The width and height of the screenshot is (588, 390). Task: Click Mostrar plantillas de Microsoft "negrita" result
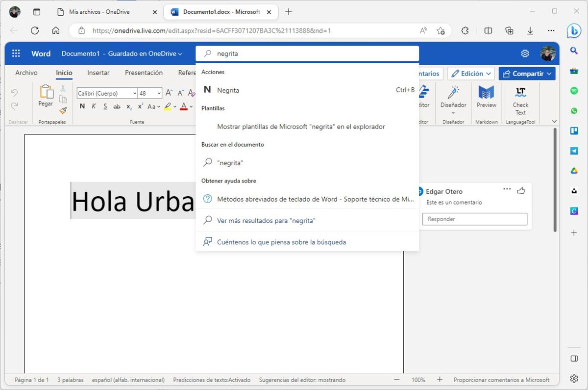(307, 127)
